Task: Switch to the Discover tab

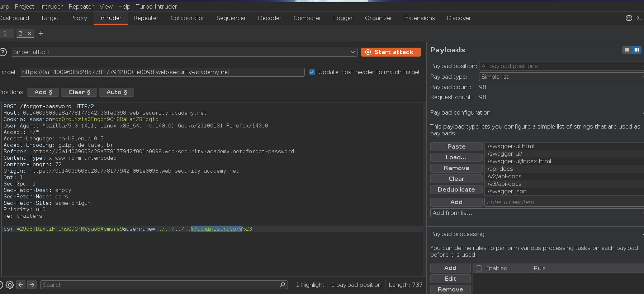Action: 459,18
